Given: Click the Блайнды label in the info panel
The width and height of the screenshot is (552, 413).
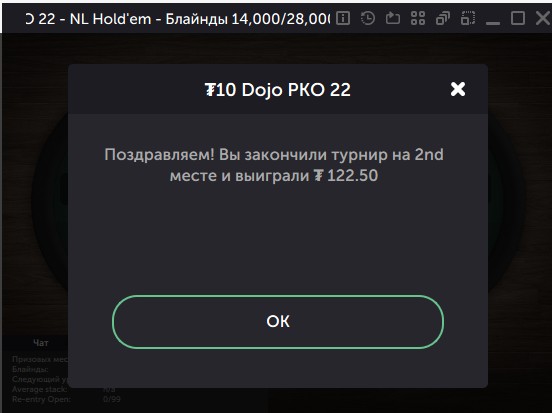Looking at the screenshot, I should pyautogui.click(x=30, y=369).
